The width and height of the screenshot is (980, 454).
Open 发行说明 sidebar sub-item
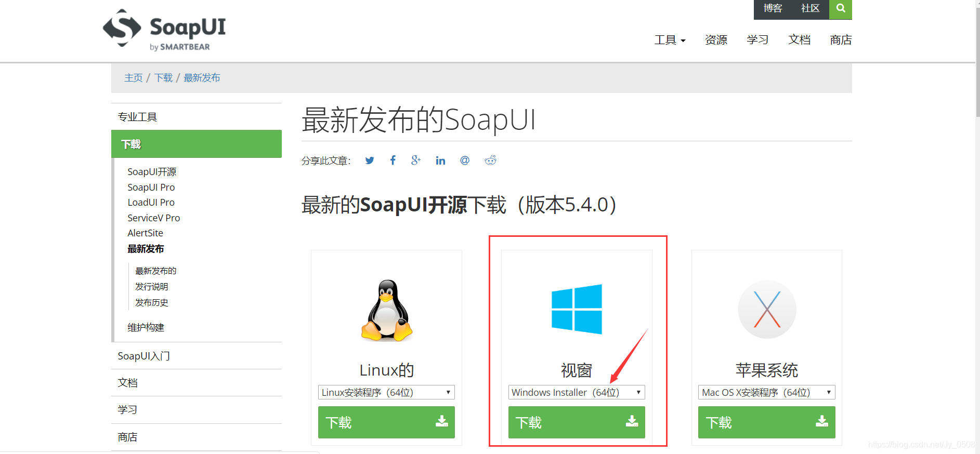152,287
